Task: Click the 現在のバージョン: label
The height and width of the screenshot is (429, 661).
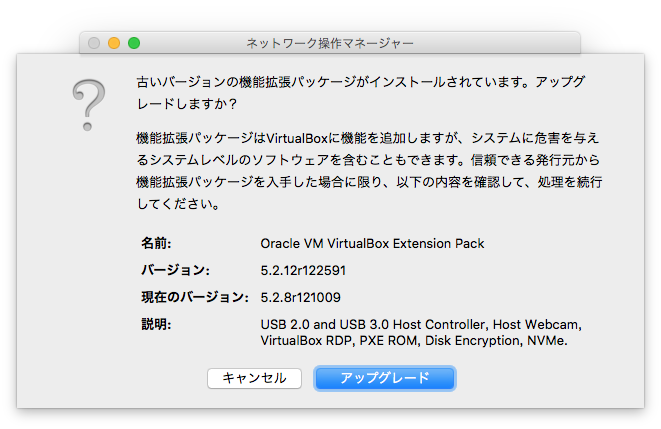Action: point(195,297)
